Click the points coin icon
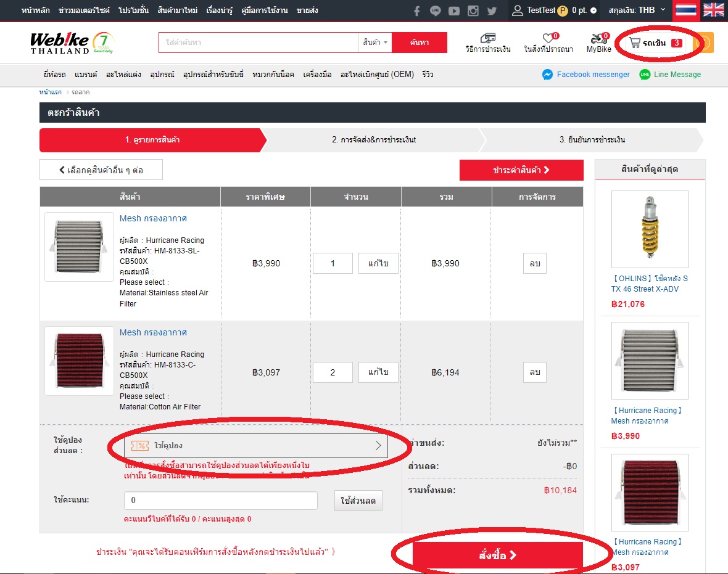728x574 pixels. (x=562, y=10)
